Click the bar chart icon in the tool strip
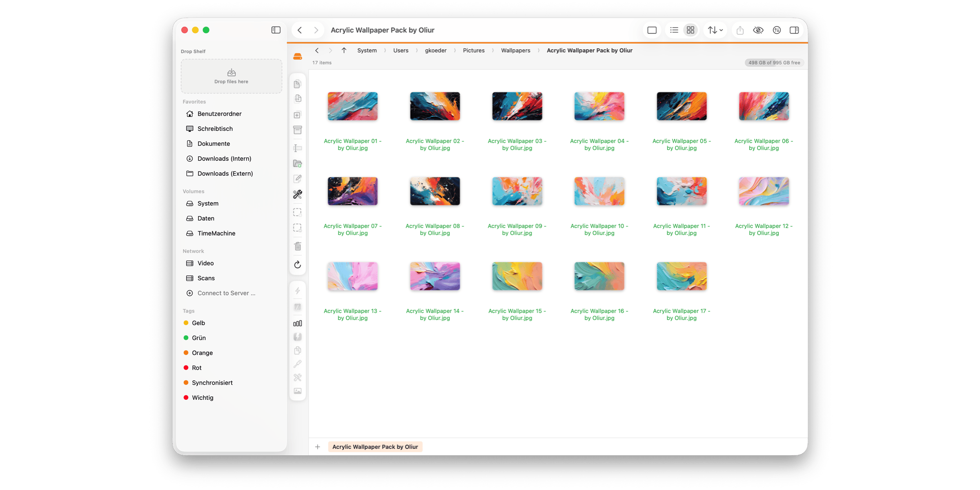Image resolution: width=980 pixels, height=490 pixels. 298,323
